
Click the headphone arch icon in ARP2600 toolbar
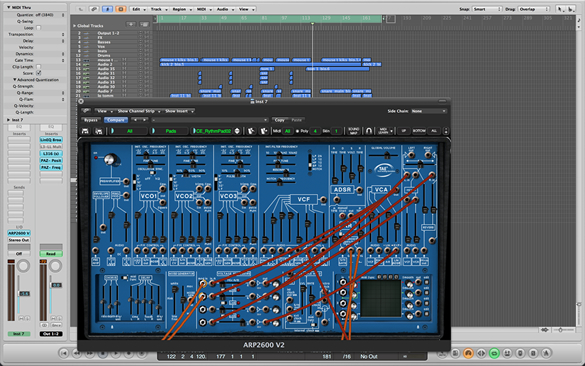[x=368, y=131]
